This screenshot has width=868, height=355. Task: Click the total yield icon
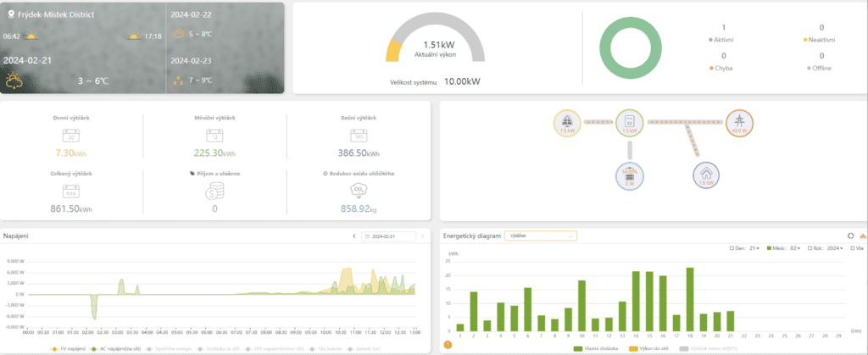click(71, 191)
